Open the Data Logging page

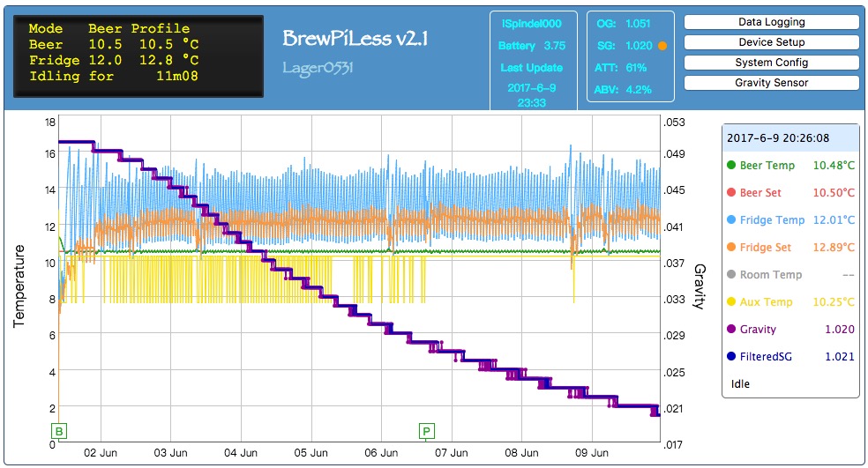[x=771, y=22]
